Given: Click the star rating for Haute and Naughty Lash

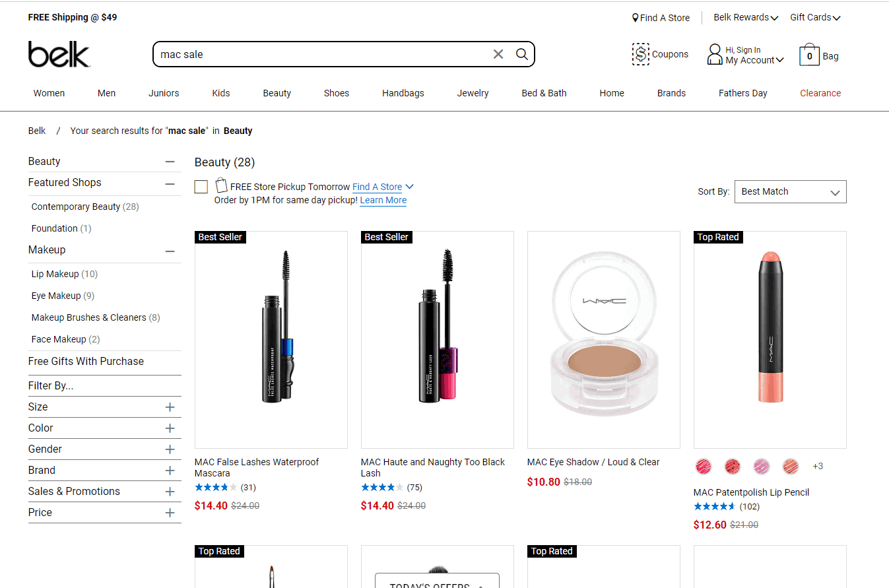Looking at the screenshot, I should pyautogui.click(x=382, y=488).
